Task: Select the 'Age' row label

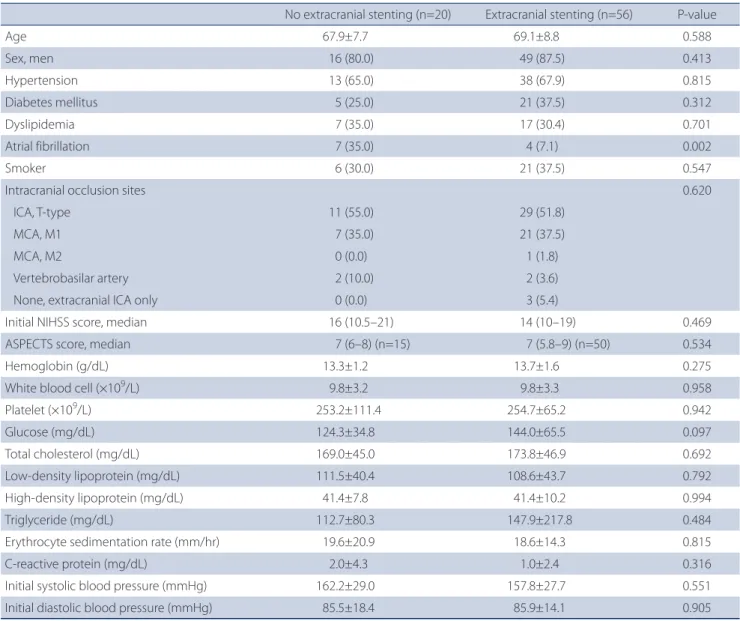Action: click(16, 37)
